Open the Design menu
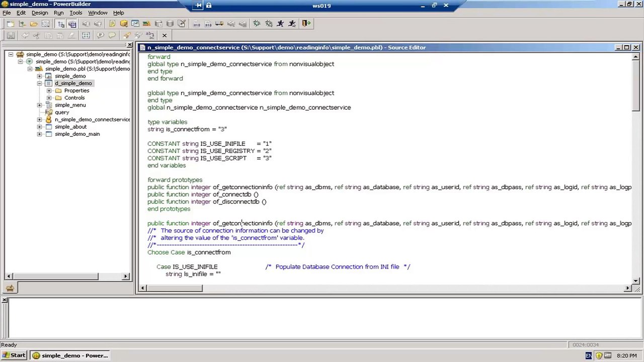Screen dimensions: 644x362 tap(40, 13)
